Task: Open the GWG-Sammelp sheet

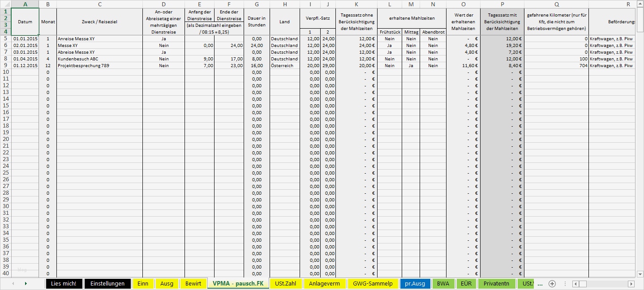Action: 373,283
